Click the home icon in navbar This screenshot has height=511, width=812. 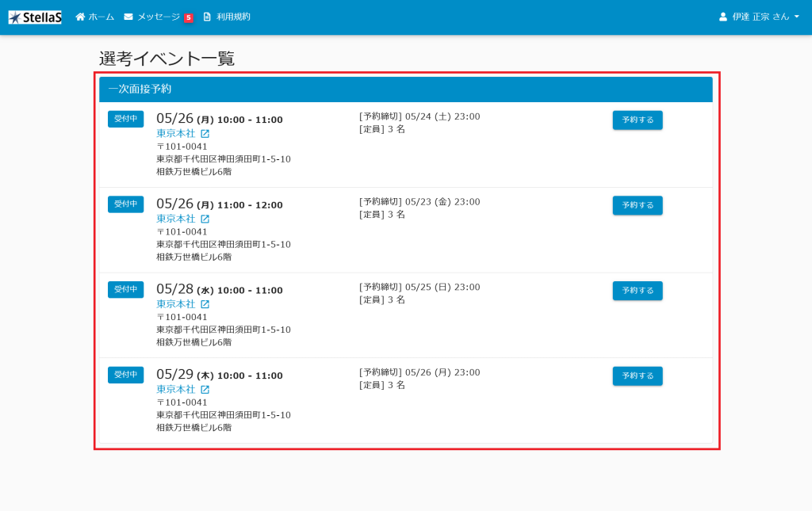click(x=80, y=17)
